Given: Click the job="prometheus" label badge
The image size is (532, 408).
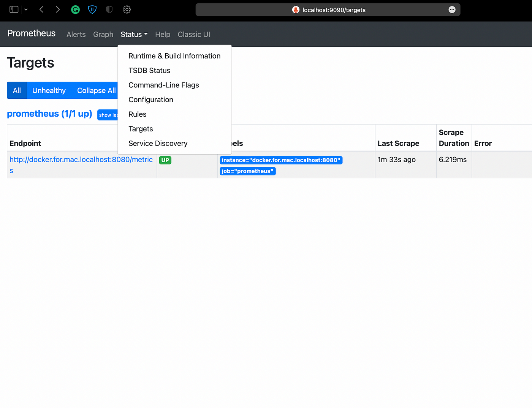Looking at the screenshot, I should tap(247, 171).
